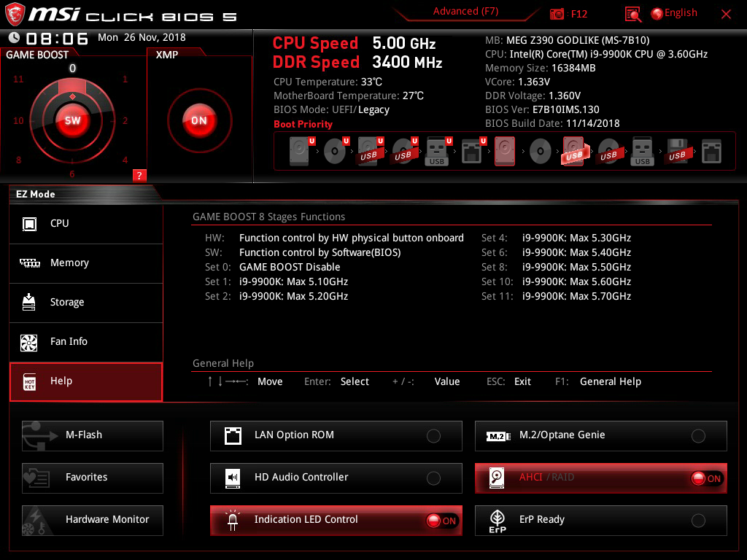Click the 'Set 0: GAME BOOST Disable' line
The width and height of the screenshot is (747, 560).
[273, 267]
